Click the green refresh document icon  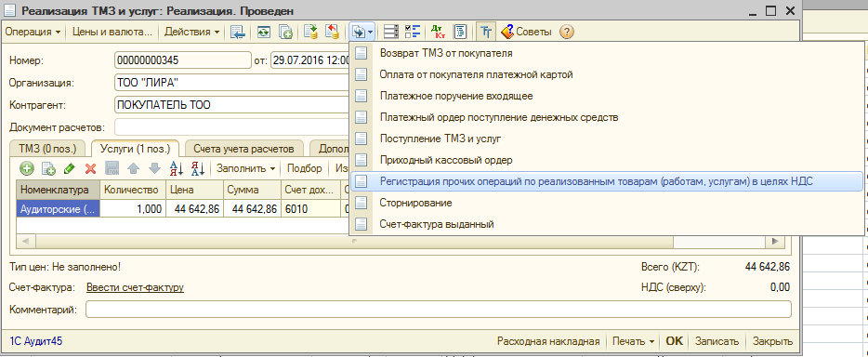coord(264,32)
